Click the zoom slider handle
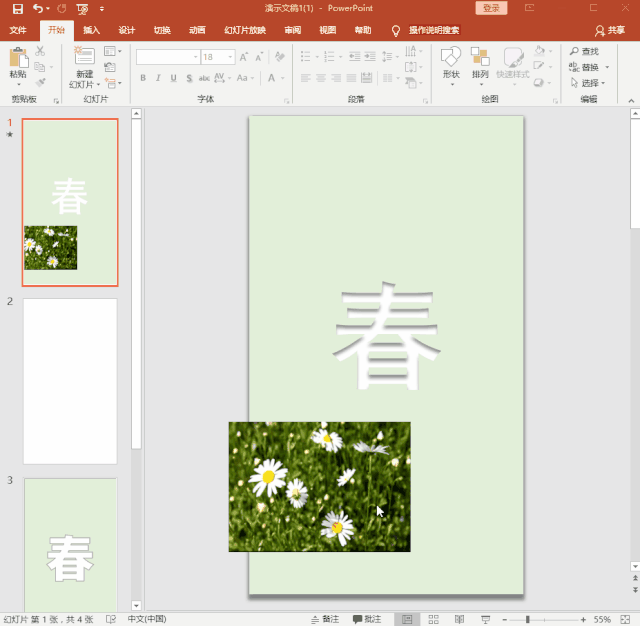 pos(527,619)
